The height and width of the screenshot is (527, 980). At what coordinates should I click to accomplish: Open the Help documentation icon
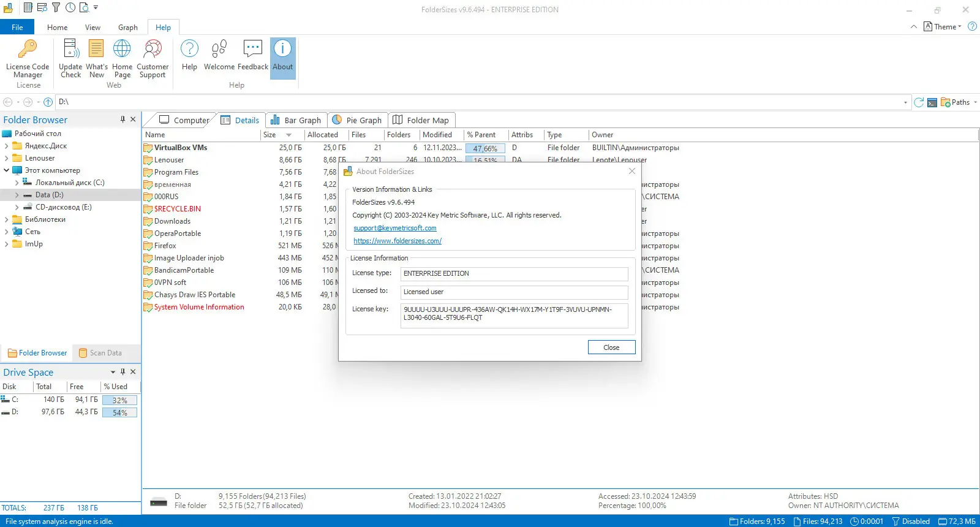click(x=189, y=55)
